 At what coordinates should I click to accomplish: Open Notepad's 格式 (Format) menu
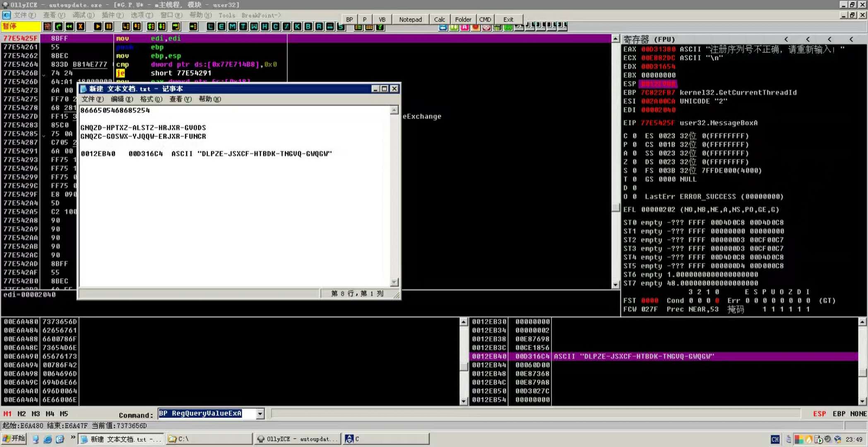point(151,99)
